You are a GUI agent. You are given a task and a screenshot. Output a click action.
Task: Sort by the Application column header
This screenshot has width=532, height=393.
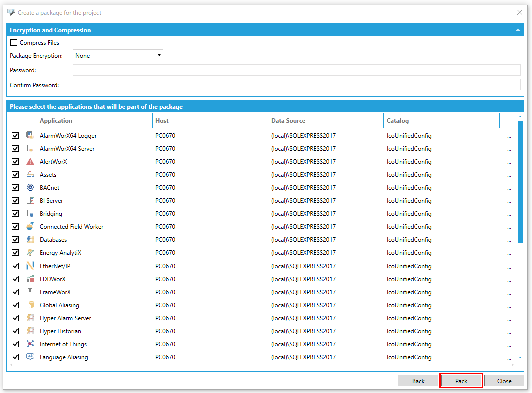(x=94, y=121)
